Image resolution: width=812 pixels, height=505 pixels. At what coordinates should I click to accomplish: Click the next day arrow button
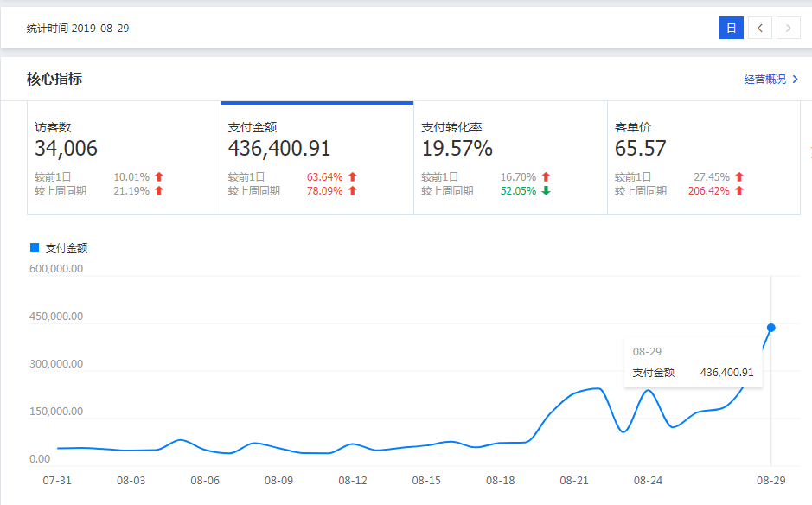(x=788, y=29)
